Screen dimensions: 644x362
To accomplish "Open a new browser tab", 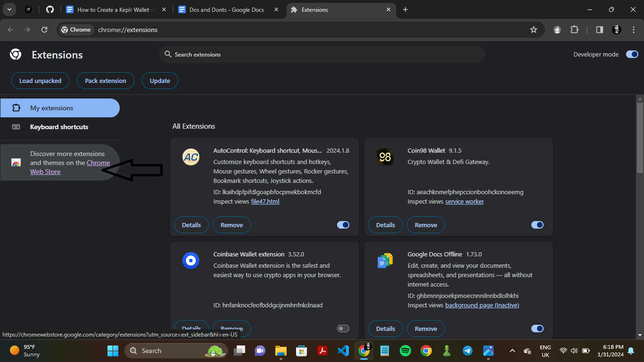I will [405, 9].
